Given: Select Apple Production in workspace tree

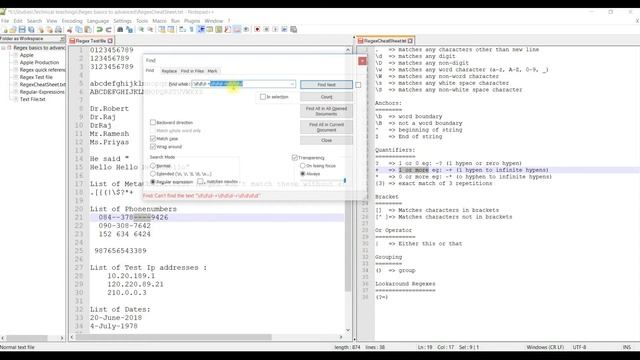Looking at the screenshot, I should click(x=39, y=62).
